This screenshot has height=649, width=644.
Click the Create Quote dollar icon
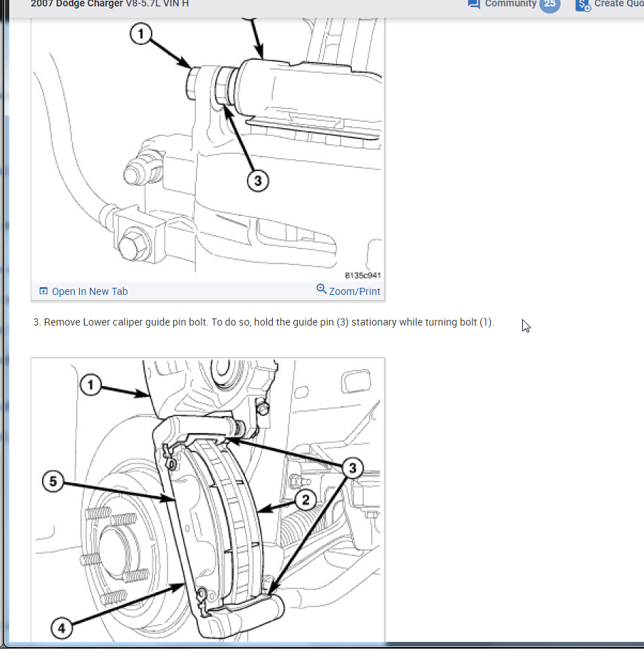(583, 5)
